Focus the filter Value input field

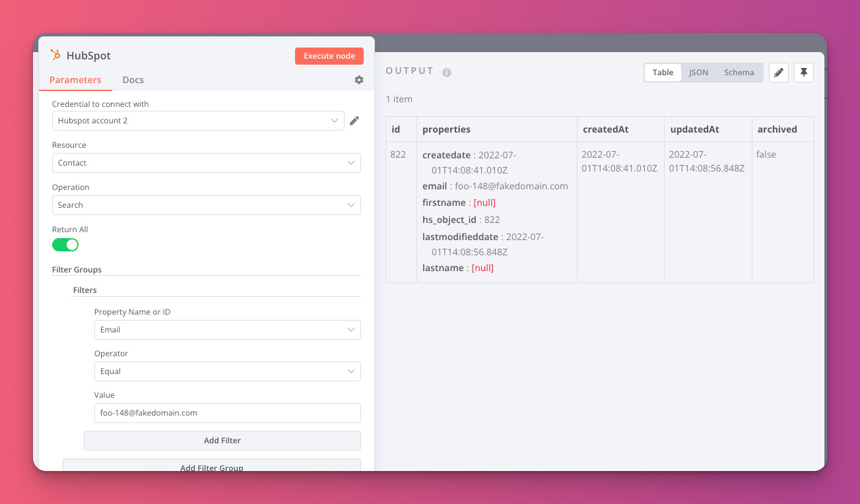(228, 413)
